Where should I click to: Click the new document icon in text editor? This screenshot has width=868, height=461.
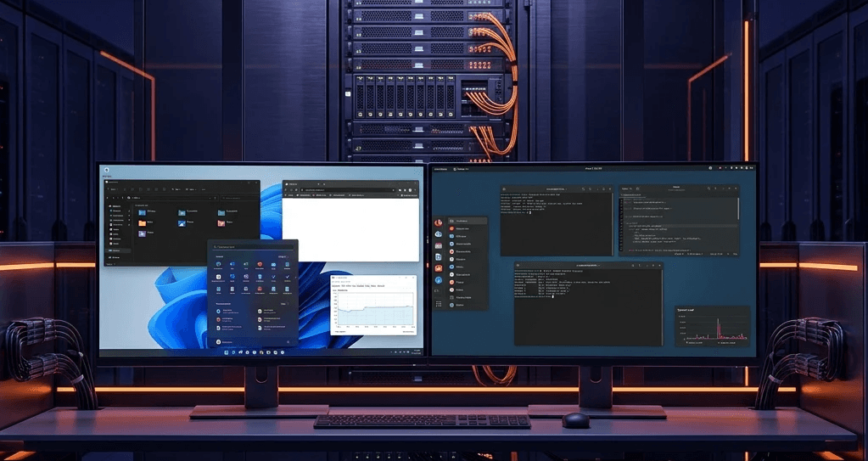click(x=638, y=188)
